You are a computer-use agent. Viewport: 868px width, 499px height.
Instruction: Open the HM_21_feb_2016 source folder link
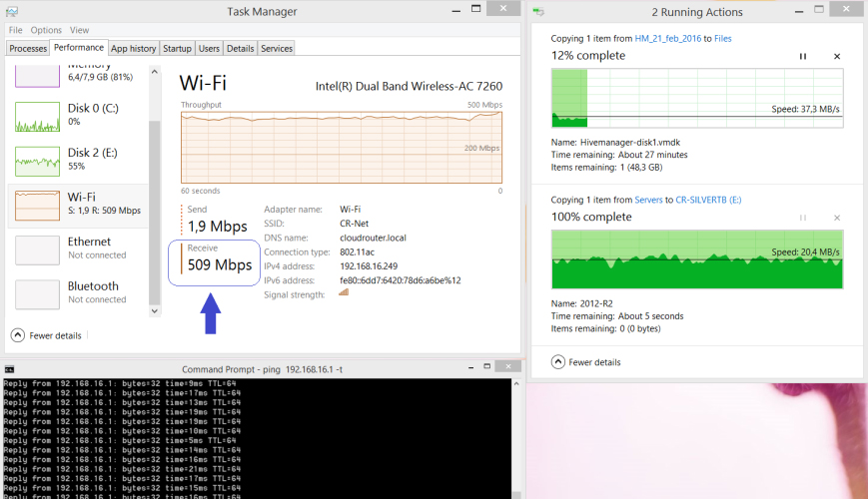(x=667, y=38)
